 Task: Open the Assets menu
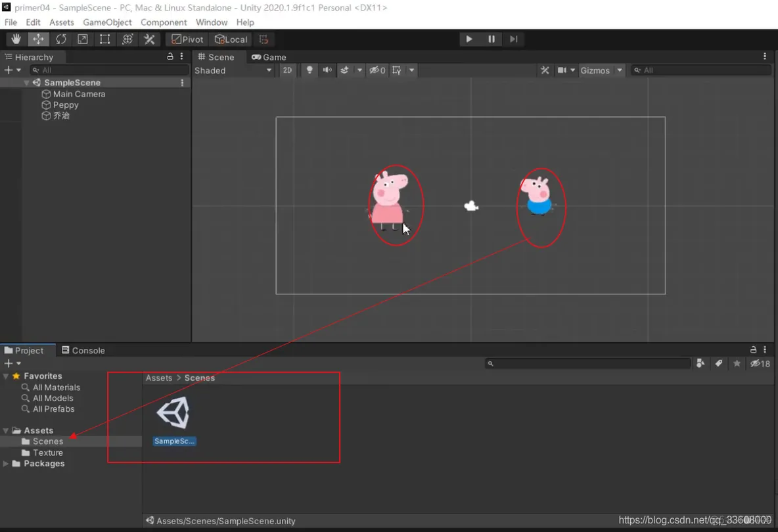coord(62,22)
